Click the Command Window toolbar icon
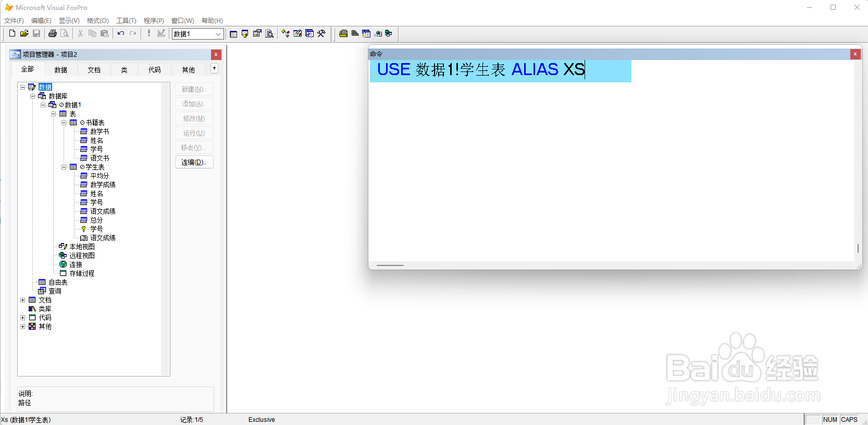The height and width of the screenshot is (425, 868). tap(233, 34)
